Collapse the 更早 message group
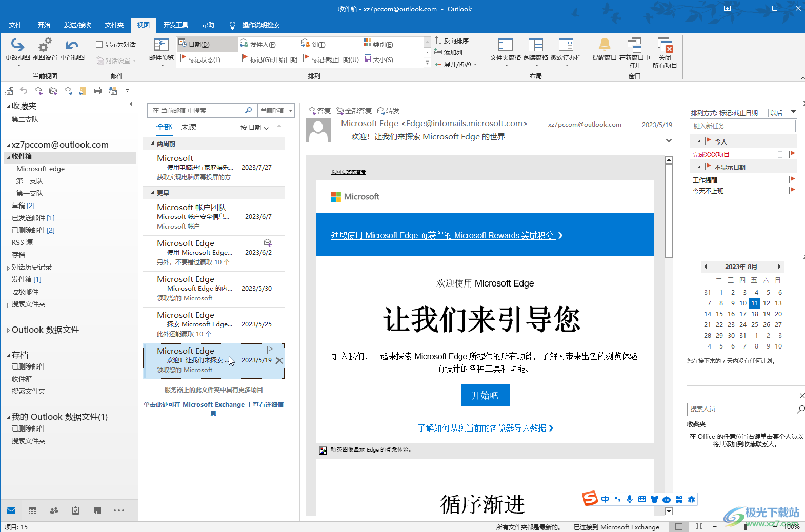Screen dimensions: 805x532 (x=152, y=193)
